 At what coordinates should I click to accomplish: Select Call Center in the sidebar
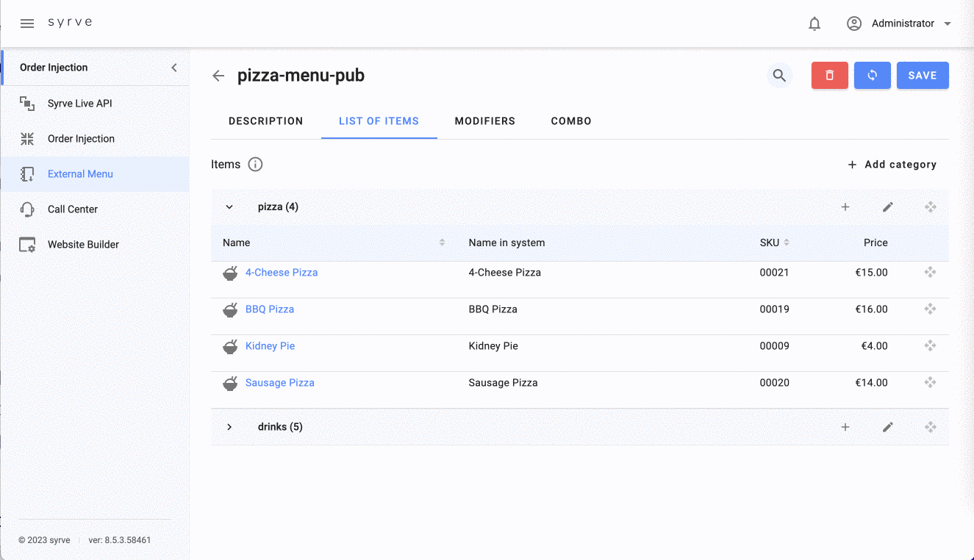(73, 209)
